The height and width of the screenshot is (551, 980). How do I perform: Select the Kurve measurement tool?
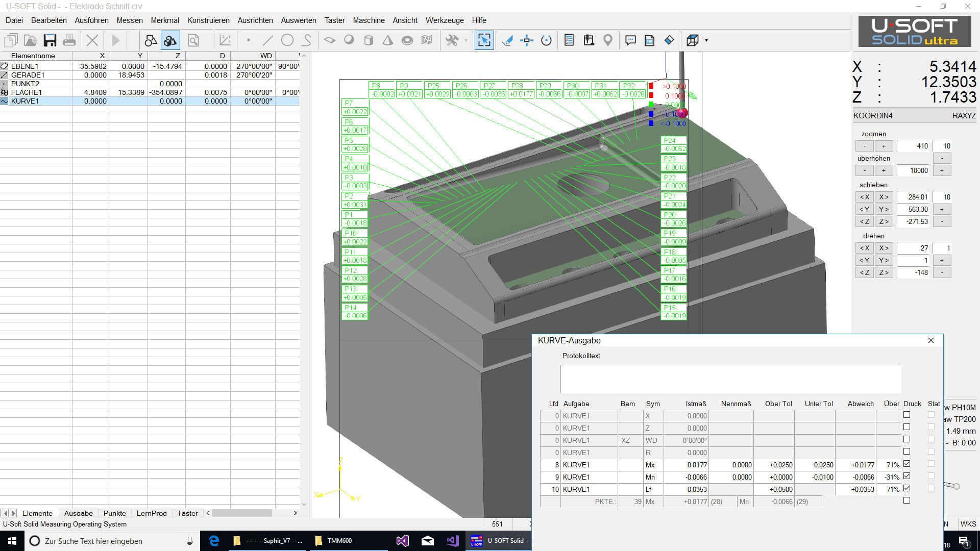[x=307, y=40]
